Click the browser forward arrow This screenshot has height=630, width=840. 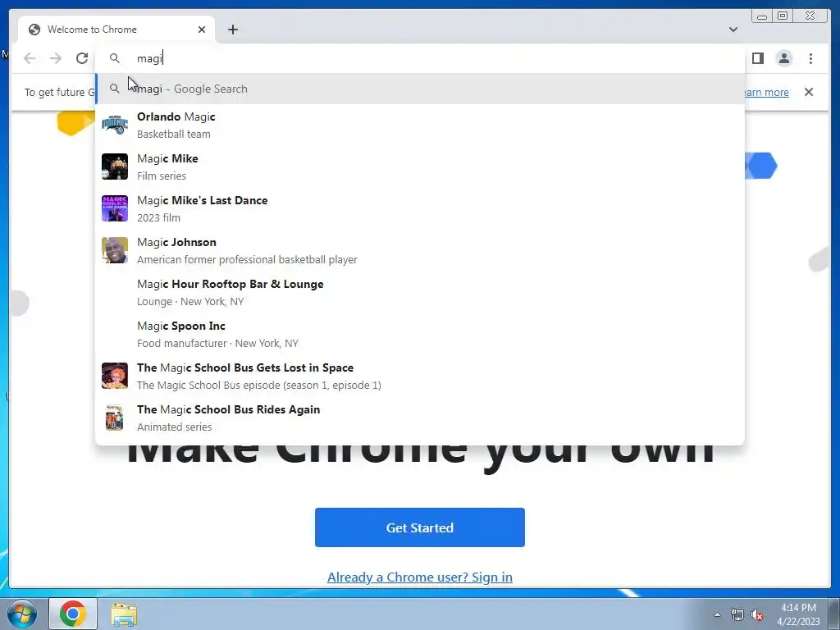56,58
